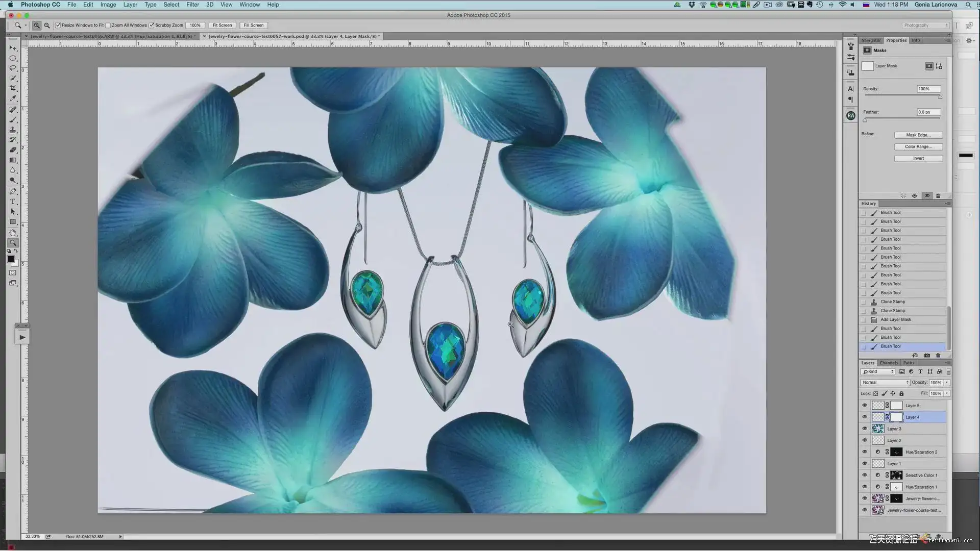Click the Mask Edge button

(918, 135)
